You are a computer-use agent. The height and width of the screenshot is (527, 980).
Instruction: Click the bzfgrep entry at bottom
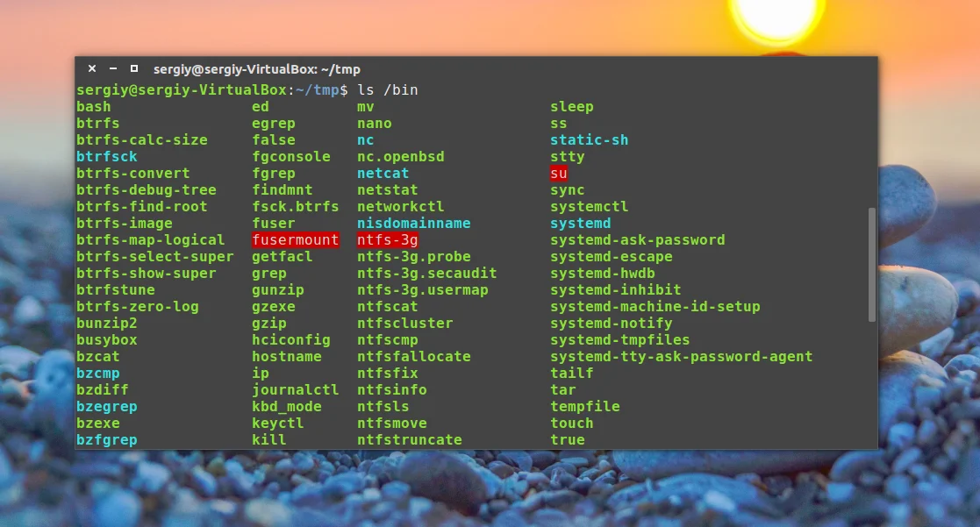pyautogui.click(x=107, y=439)
